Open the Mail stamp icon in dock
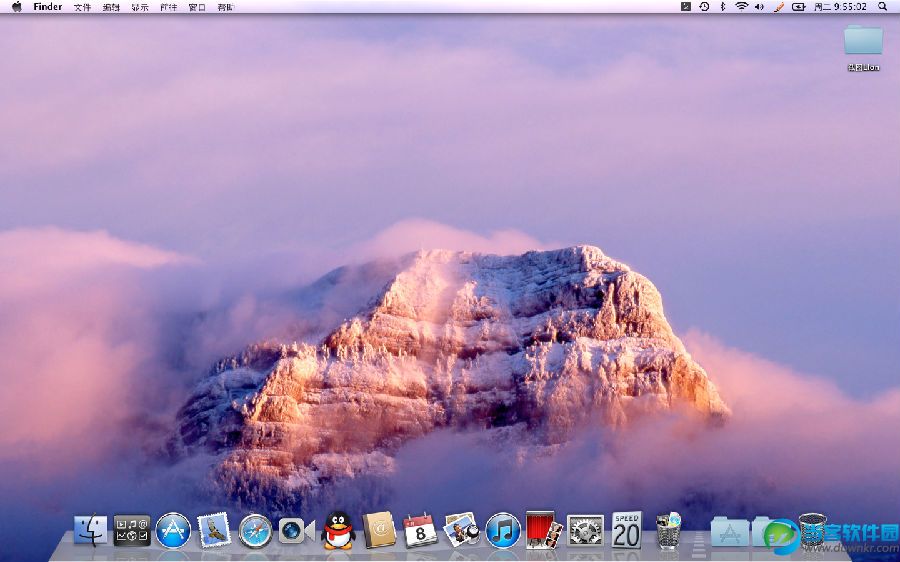This screenshot has height=562, width=900. pyautogui.click(x=214, y=530)
